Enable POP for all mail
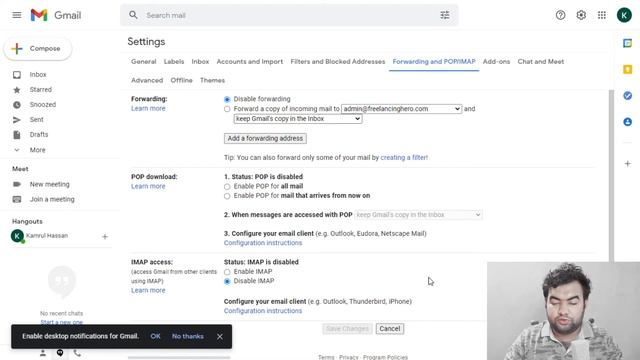The height and width of the screenshot is (360, 640). [227, 187]
